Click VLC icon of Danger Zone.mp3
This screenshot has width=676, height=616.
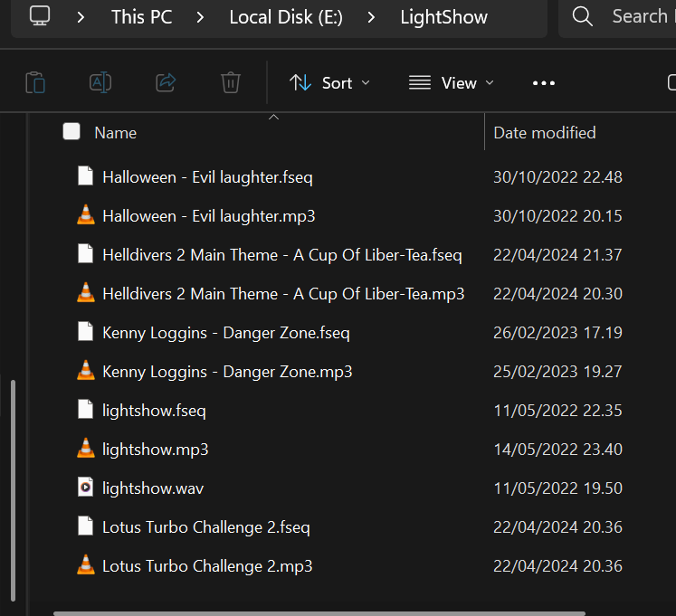85,371
